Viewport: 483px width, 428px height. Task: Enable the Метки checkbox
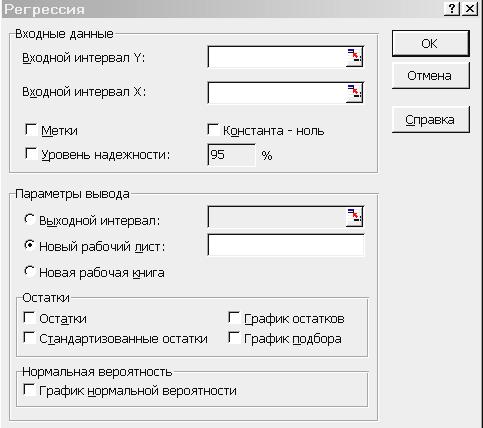click(x=31, y=130)
